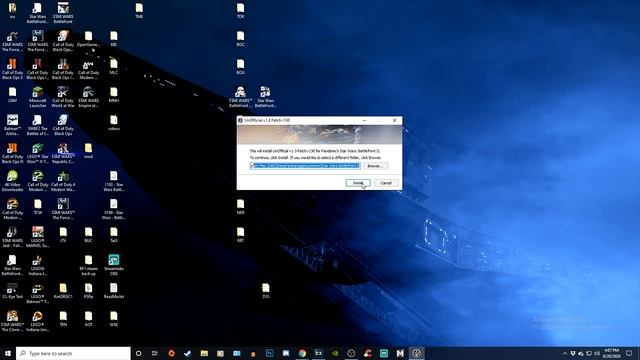Select the PSPp file icon
The image size is (640, 360).
(88, 291)
